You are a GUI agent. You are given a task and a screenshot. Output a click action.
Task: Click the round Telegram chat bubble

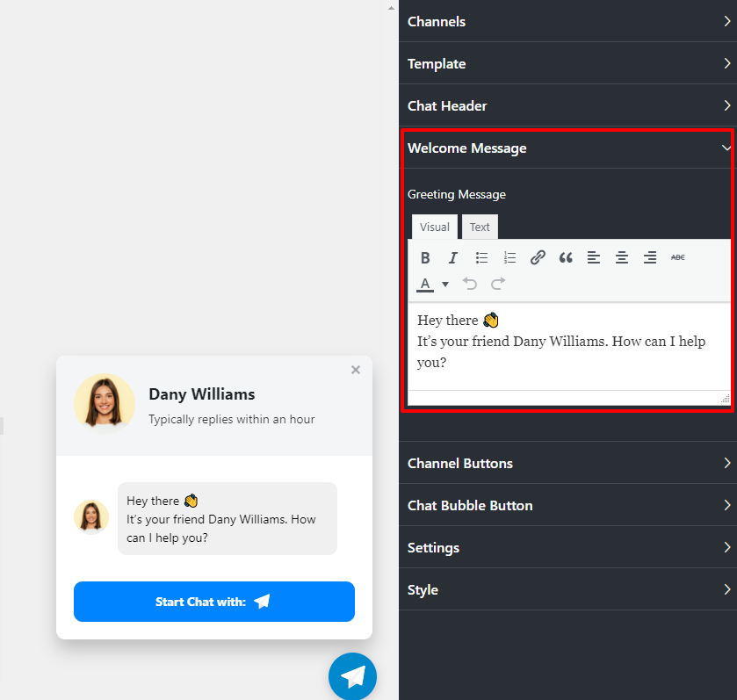[352, 675]
